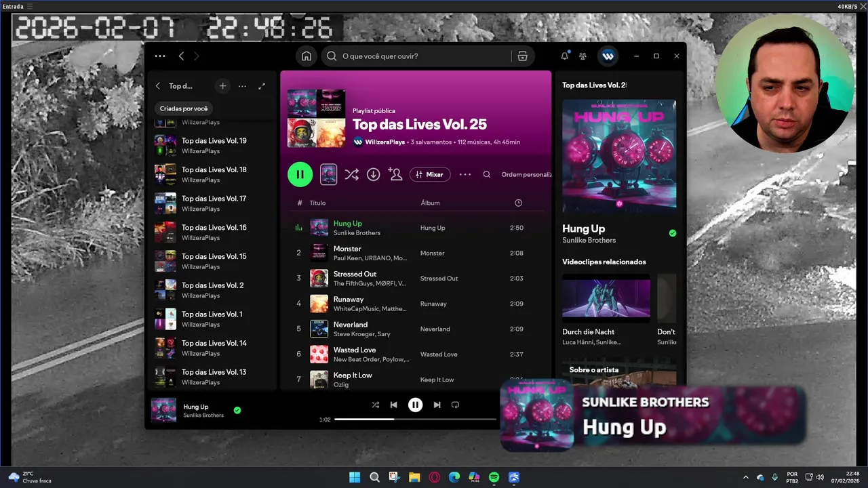
Task: Open library more options ellipsis
Action: (242, 86)
